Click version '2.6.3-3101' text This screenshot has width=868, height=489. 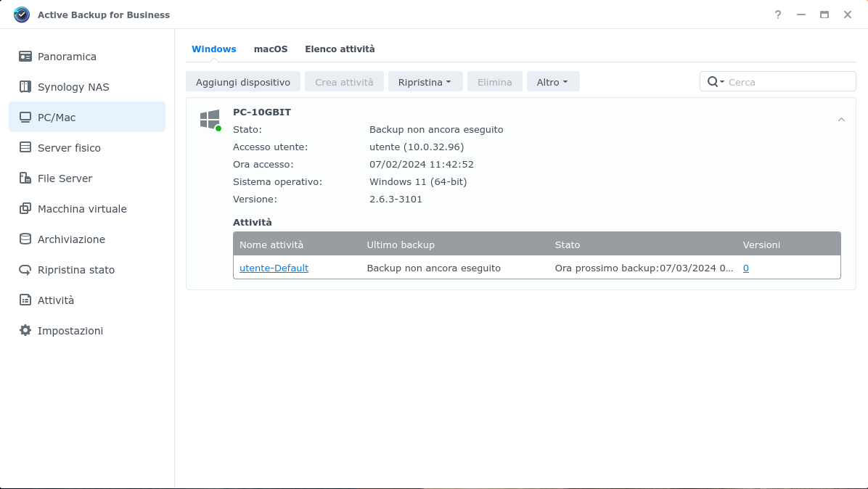click(396, 199)
